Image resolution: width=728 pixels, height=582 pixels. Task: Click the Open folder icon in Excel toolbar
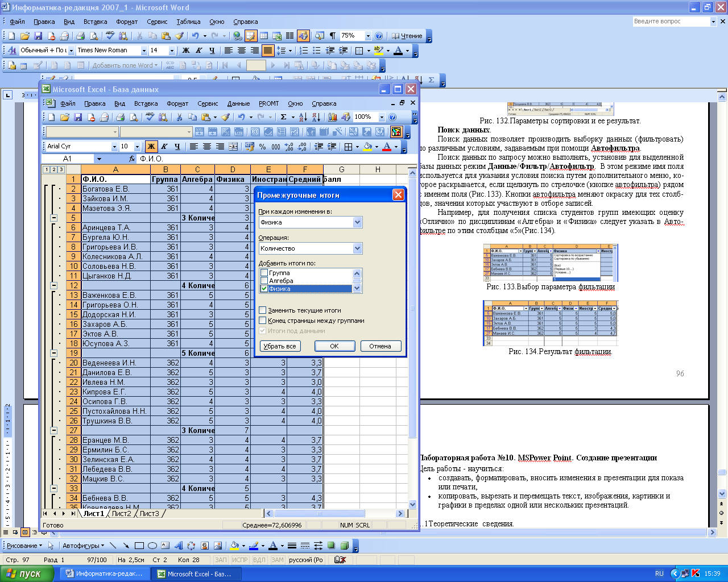coord(64,117)
